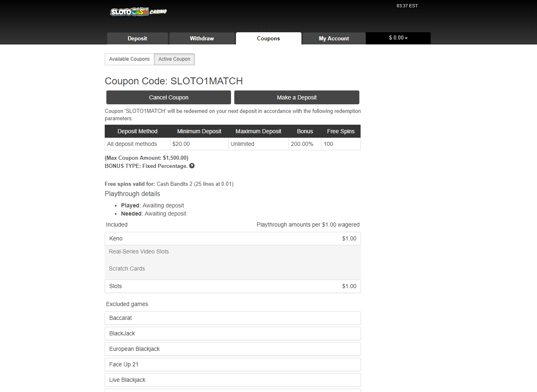Viewport: 537px width, 392px height.
Task: Click the Make a Deposit button
Action: [x=297, y=97]
